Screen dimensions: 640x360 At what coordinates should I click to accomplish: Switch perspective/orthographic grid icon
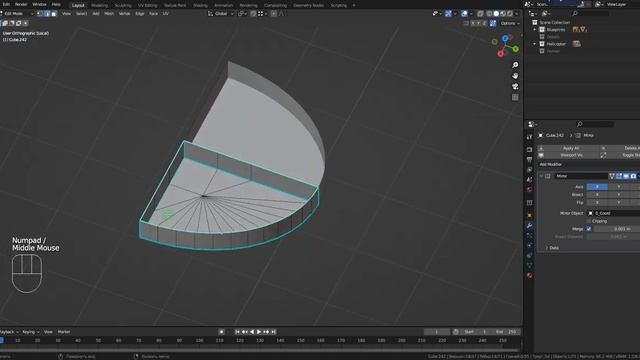(x=515, y=97)
